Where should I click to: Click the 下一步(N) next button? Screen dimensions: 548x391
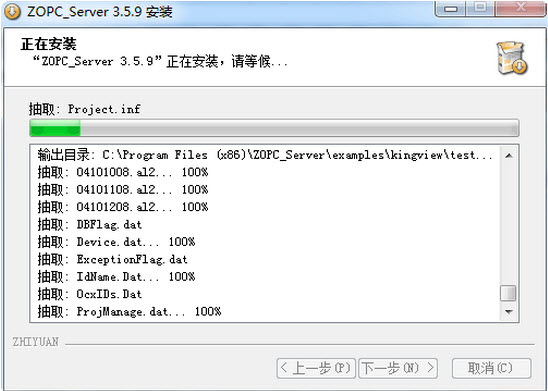[x=398, y=368]
